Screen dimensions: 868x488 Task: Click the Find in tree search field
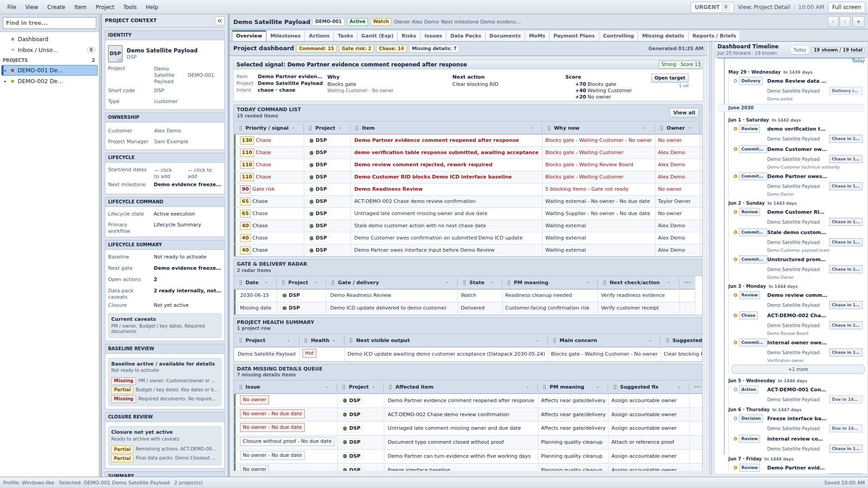pos(49,23)
